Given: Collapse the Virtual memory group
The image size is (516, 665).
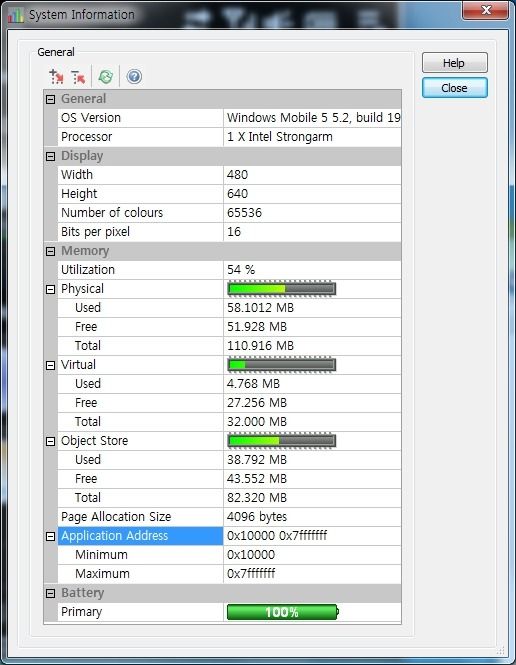Looking at the screenshot, I should pos(50,365).
